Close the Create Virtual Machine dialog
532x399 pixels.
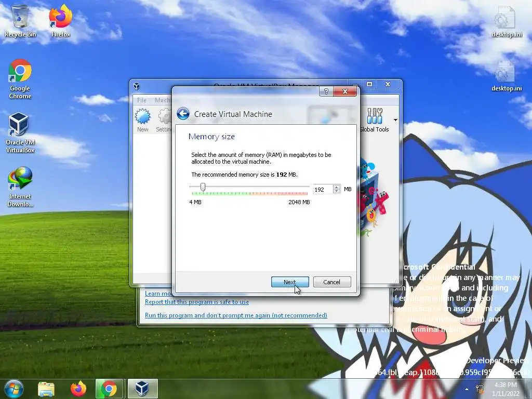point(345,91)
